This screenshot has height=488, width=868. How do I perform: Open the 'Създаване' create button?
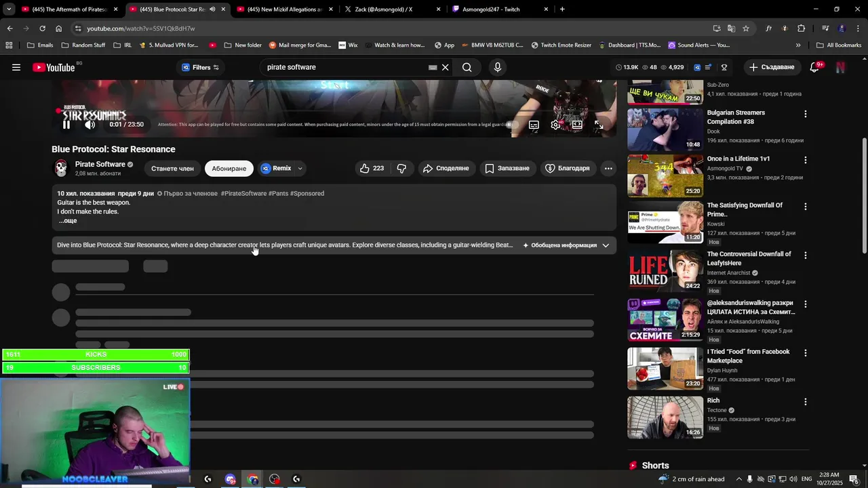[x=771, y=67]
